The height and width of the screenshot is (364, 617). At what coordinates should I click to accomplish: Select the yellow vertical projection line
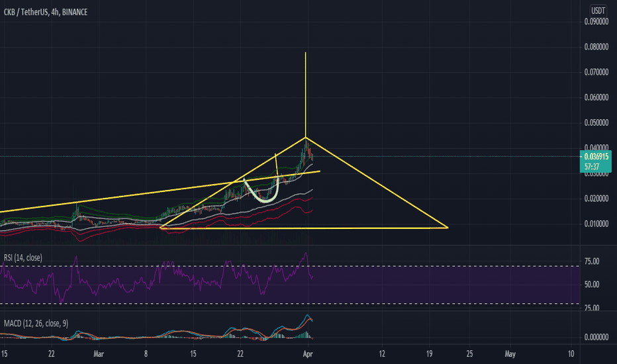point(305,95)
